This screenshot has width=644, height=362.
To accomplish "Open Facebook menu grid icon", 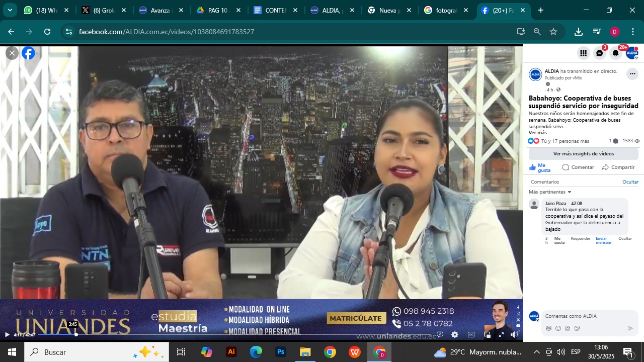I will (x=583, y=53).
